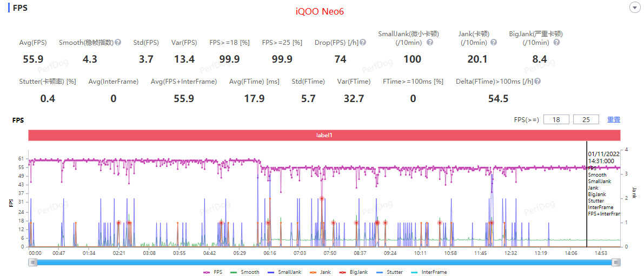The image size is (644, 276).
Task: Toggle Stutter series in legend
Action: (x=389, y=272)
